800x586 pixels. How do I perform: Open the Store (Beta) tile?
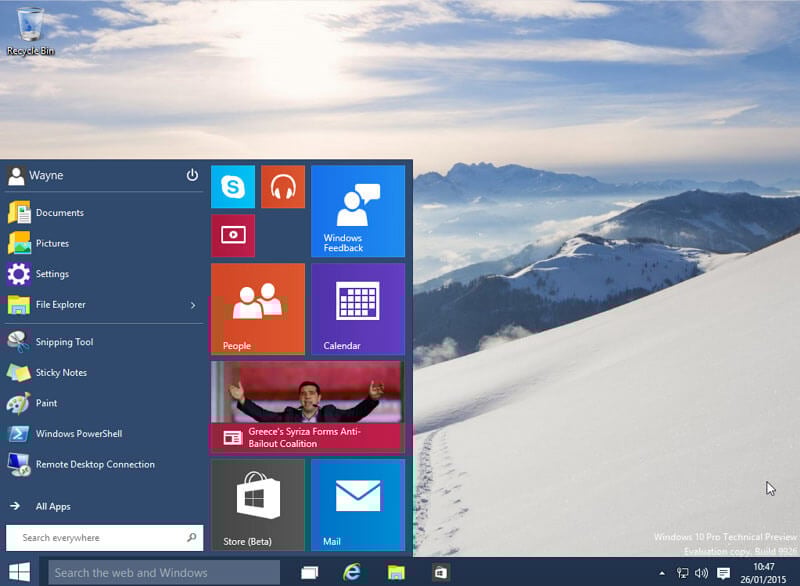tap(258, 505)
